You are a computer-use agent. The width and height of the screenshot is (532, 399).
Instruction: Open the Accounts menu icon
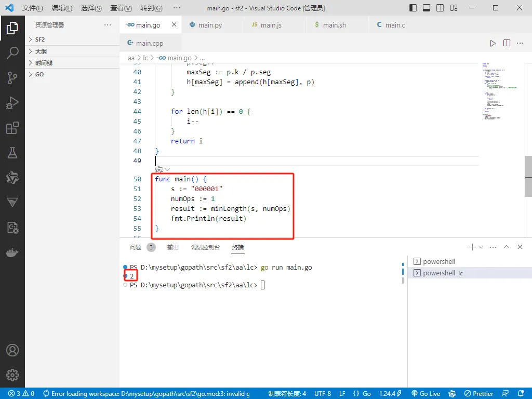(x=12, y=350)
